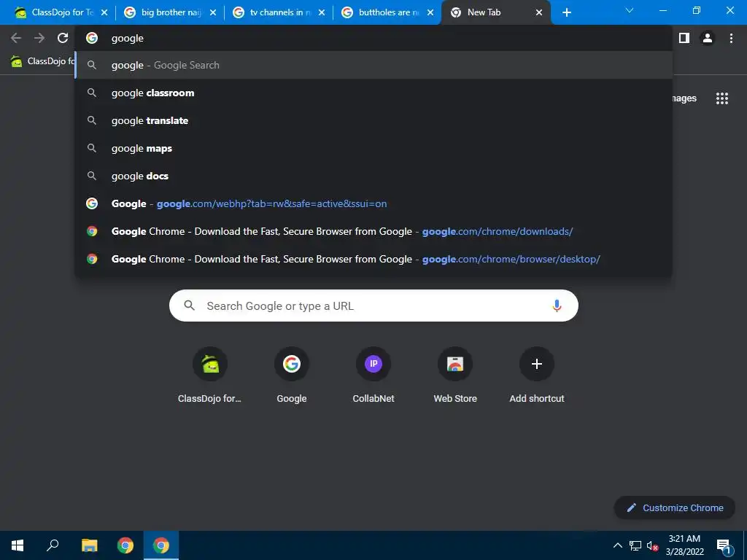
Task: Reload the current page
Action: click(63, 38)
